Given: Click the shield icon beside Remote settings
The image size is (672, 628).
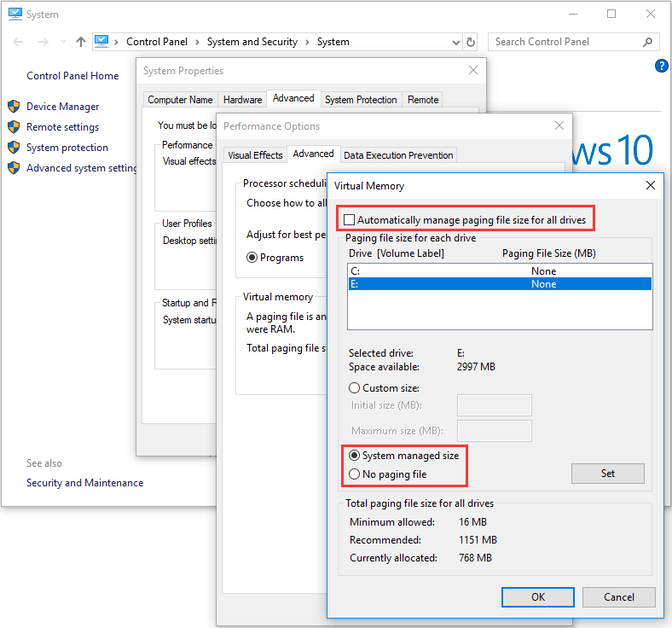Looking at the screenshot, I should click(14, 127).
